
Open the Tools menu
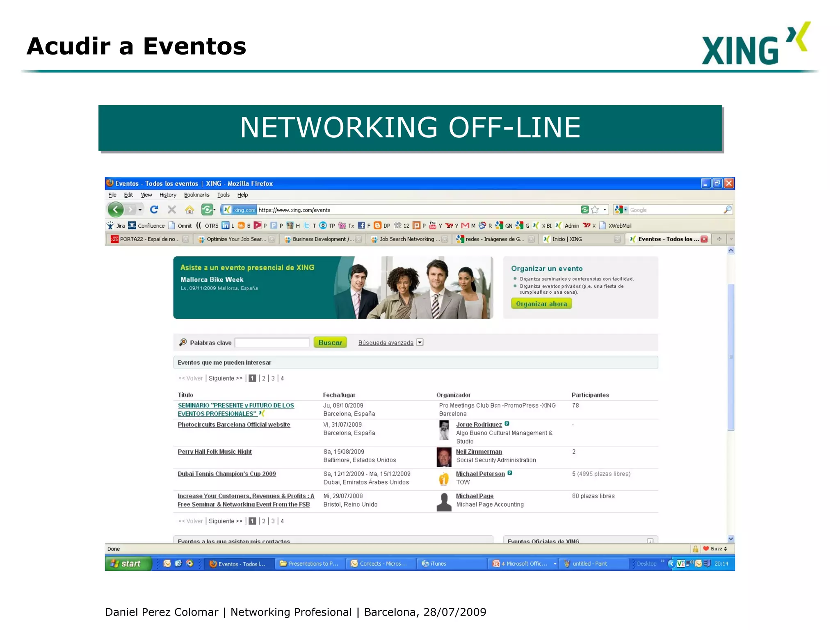click(224, 195)
